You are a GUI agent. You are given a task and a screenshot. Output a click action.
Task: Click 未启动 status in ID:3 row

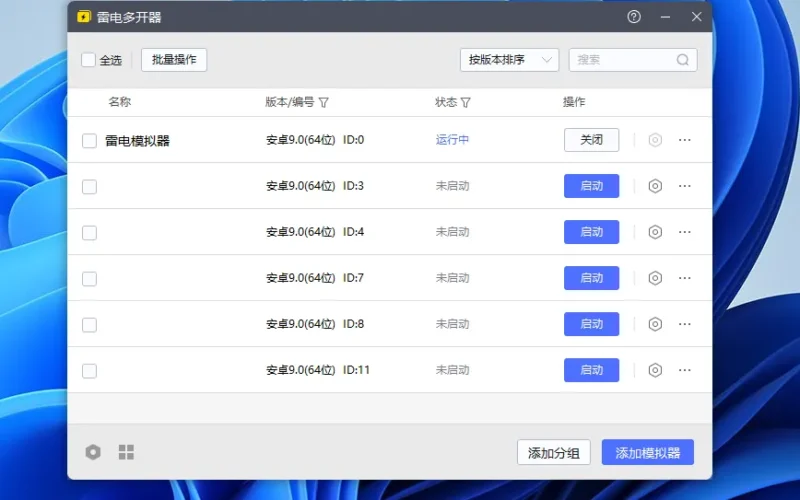pos(453,186)
